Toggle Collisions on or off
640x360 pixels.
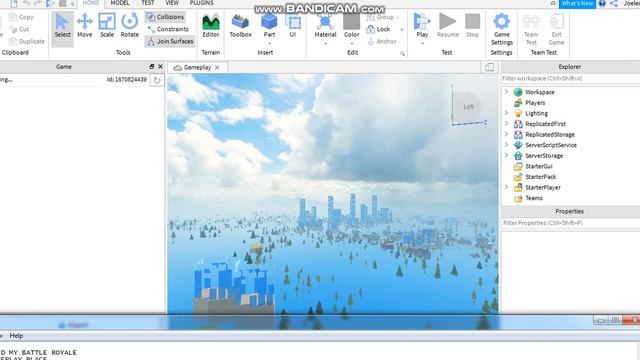tap(165, 17)
